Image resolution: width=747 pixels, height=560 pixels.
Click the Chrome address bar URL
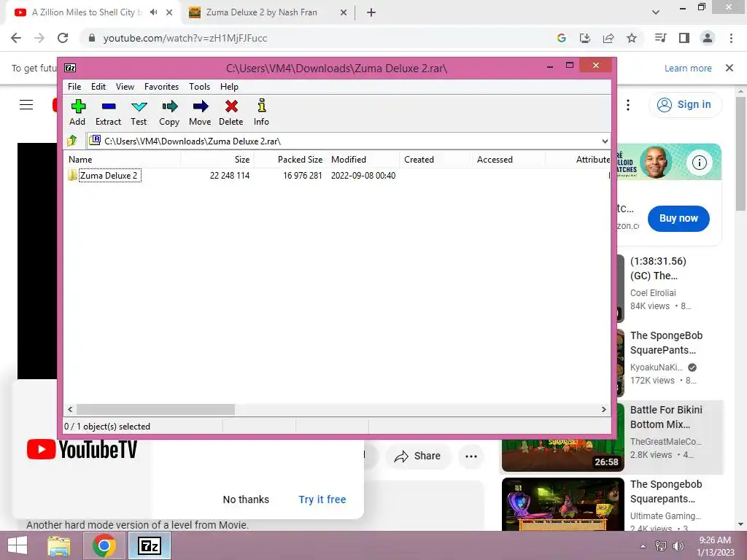pos(185,38)
